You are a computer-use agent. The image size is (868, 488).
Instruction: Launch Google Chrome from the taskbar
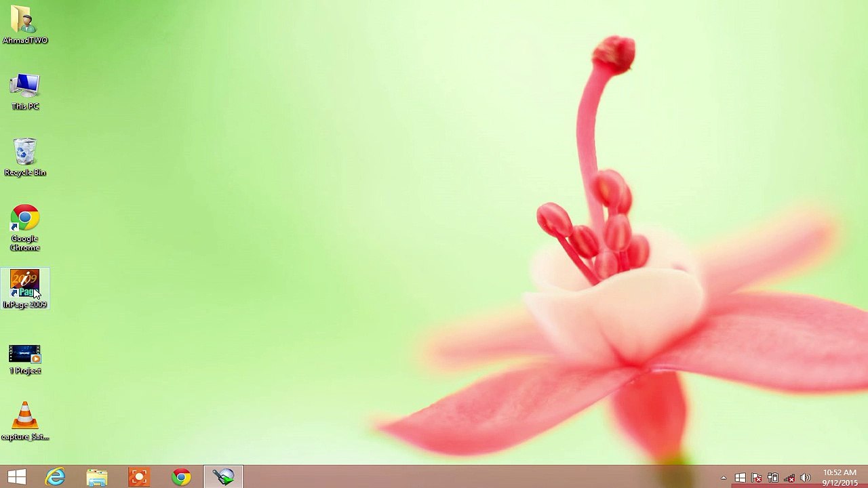pyautogui.click(x=181, y=477)
